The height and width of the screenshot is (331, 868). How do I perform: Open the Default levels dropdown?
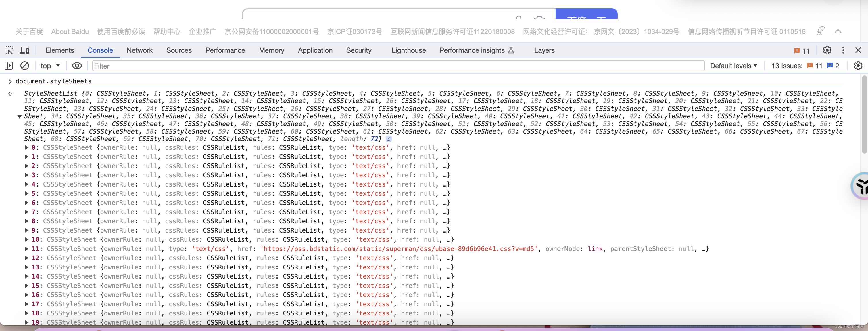[x=733, y=66]
